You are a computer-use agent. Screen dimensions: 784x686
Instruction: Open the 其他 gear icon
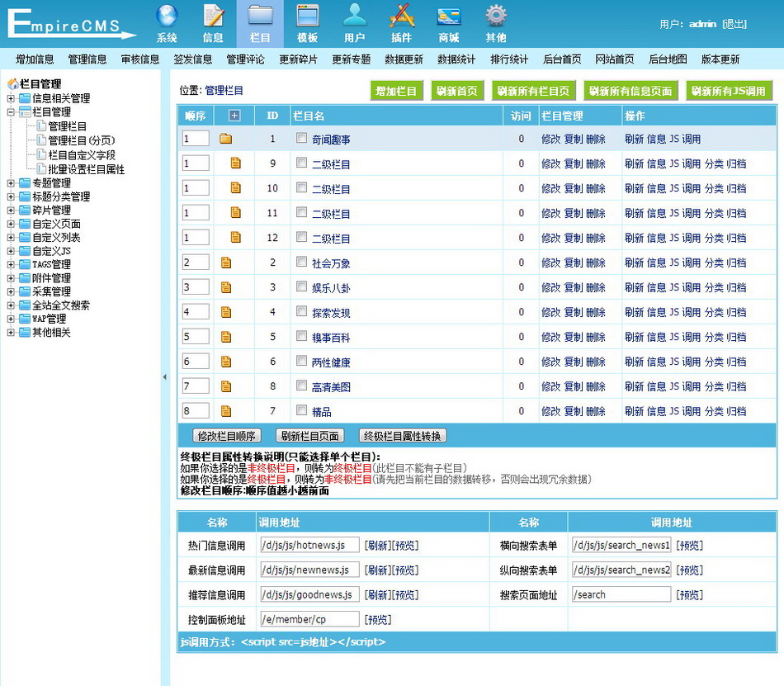click(496, 16)
